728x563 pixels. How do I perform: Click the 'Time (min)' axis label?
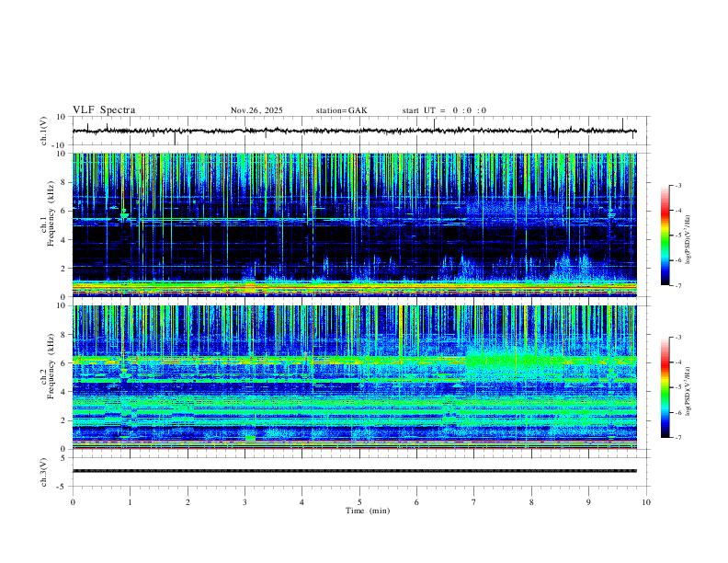(368, 511)
